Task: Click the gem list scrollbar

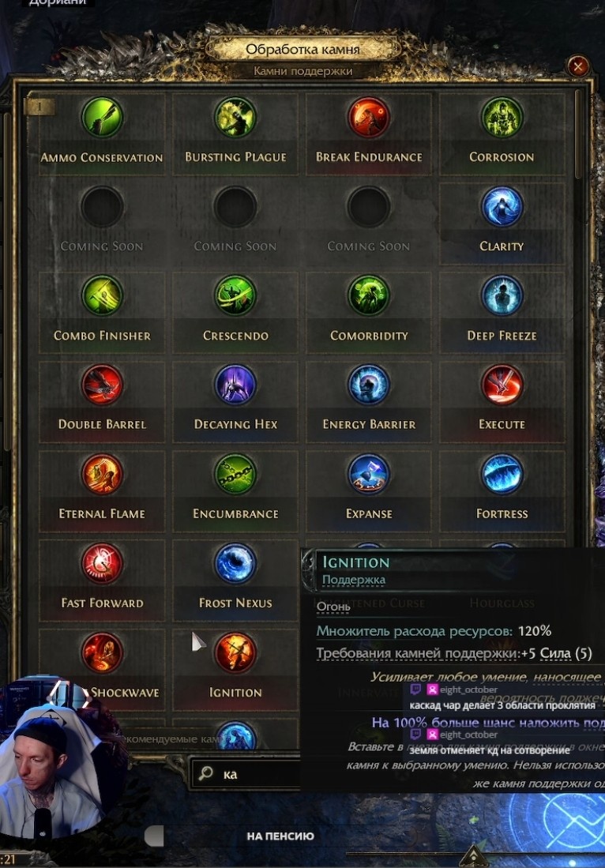Action: [578, 134]
